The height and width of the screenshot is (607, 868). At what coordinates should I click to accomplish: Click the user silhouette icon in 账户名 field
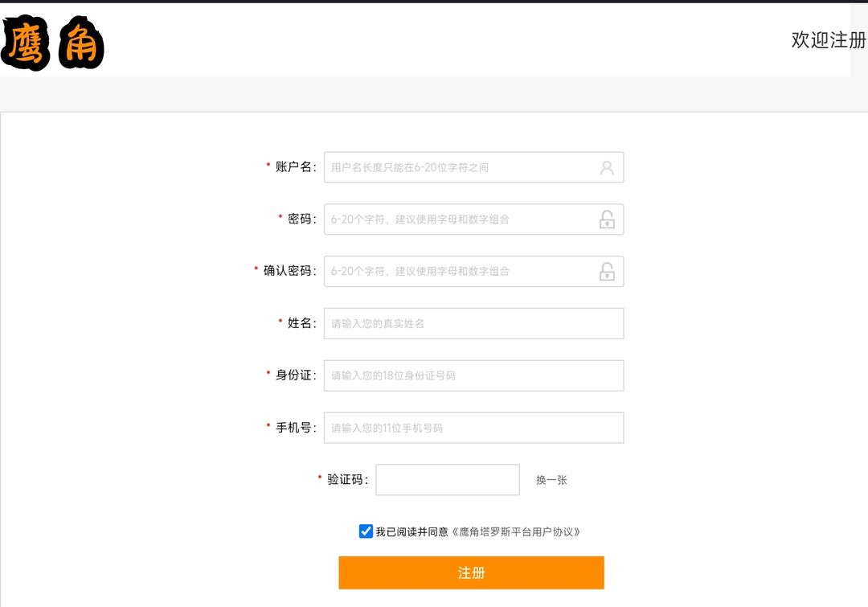pos(607,168)
